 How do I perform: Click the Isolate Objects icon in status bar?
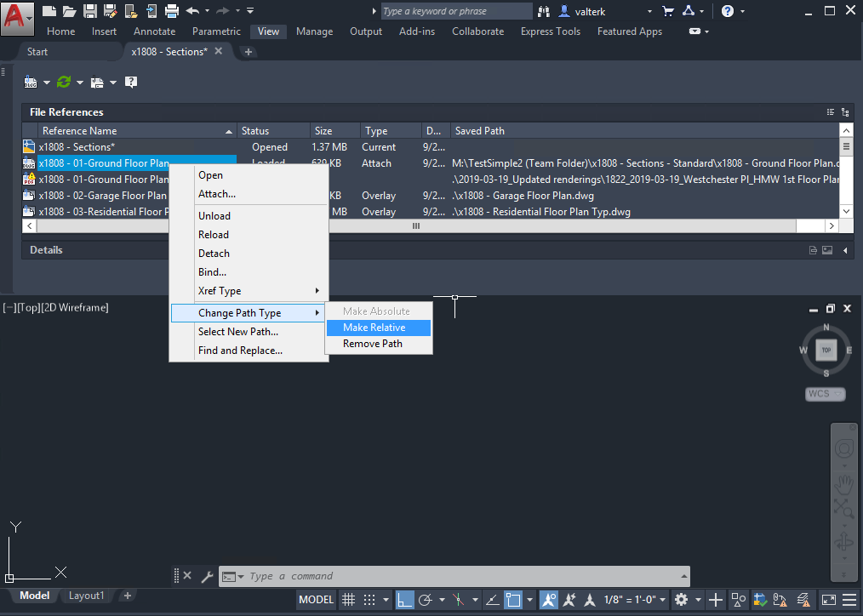tap(739, 600)
